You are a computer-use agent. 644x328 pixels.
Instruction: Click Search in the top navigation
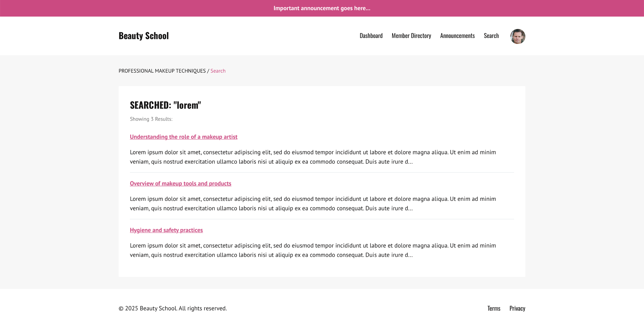491,36
